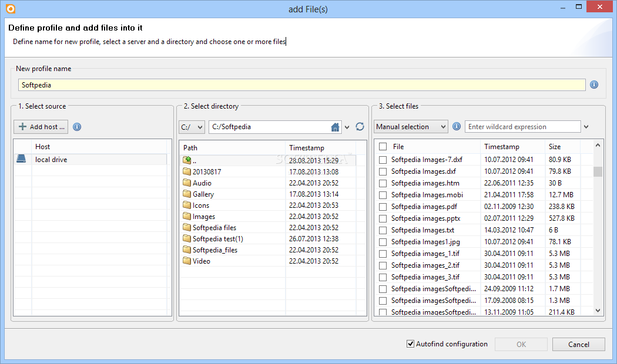Click the Softpedia test(1) folder icon
Image resolution: width=617 pixels, height=364 pixels.
pyautogui.click(x=187, y=238)
